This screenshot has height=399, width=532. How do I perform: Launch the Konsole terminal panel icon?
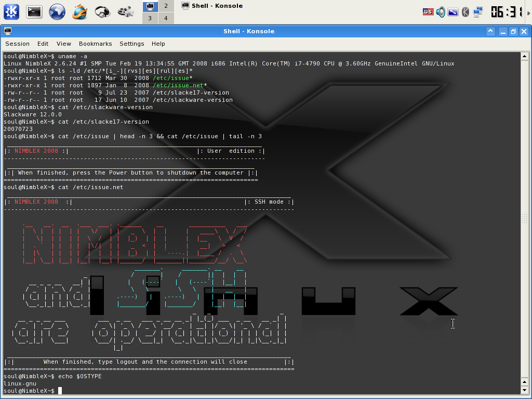(34, 12)
